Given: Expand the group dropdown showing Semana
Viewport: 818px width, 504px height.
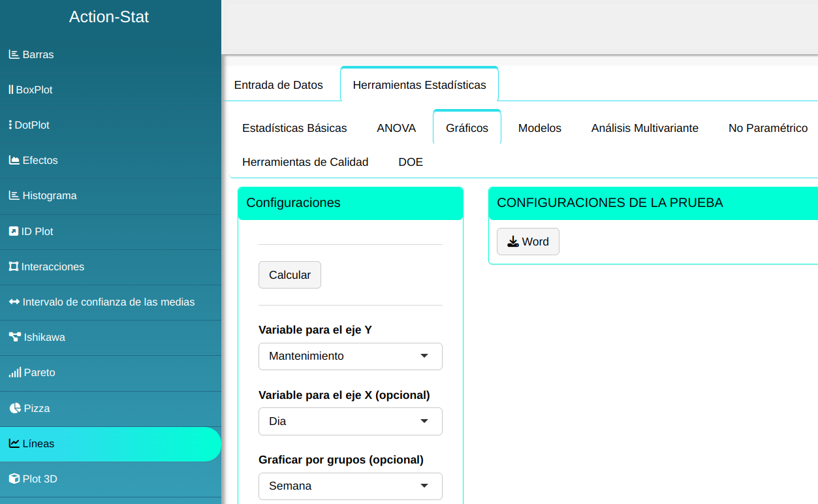Looking at the screenshot, I should pos(350,486).
